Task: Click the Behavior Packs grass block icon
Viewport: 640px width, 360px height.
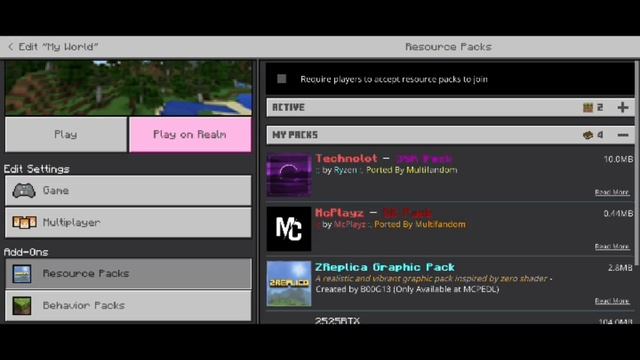Action: [22, 306]
